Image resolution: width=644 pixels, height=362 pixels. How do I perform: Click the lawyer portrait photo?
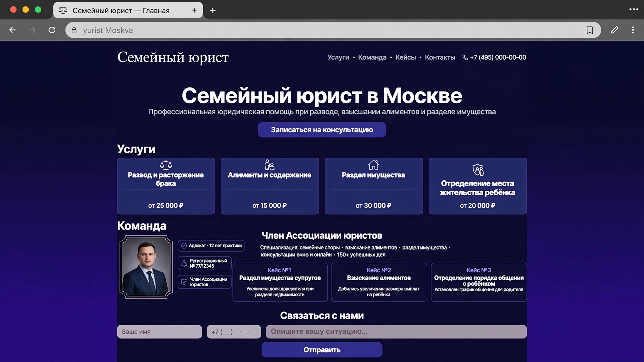click(146, 267)
